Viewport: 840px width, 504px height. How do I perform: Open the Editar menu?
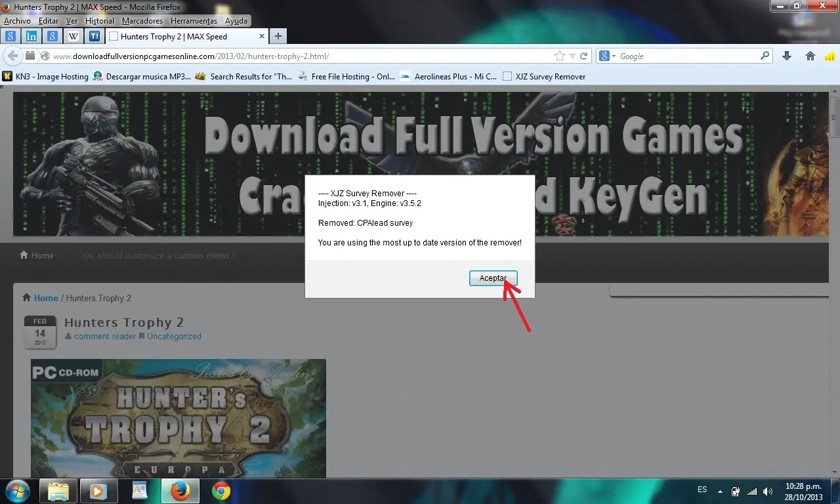[x=49, y=21]
